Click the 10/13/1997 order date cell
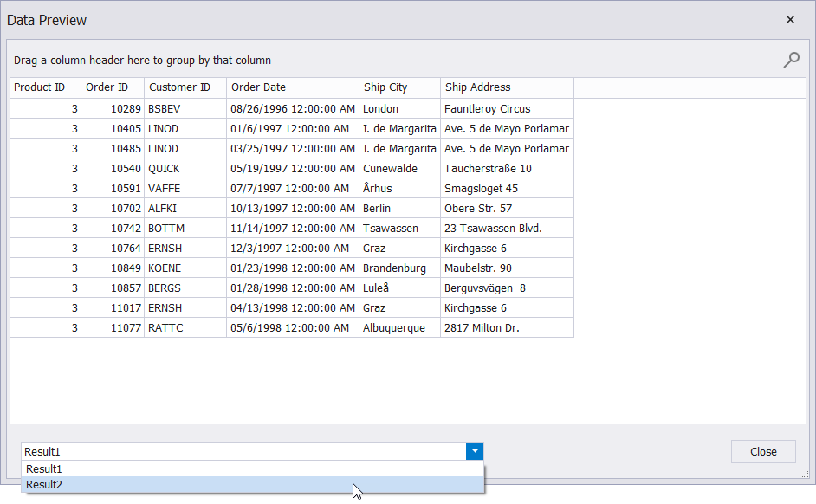The height and width of the screenshot is (504, 816). (292, 209)
